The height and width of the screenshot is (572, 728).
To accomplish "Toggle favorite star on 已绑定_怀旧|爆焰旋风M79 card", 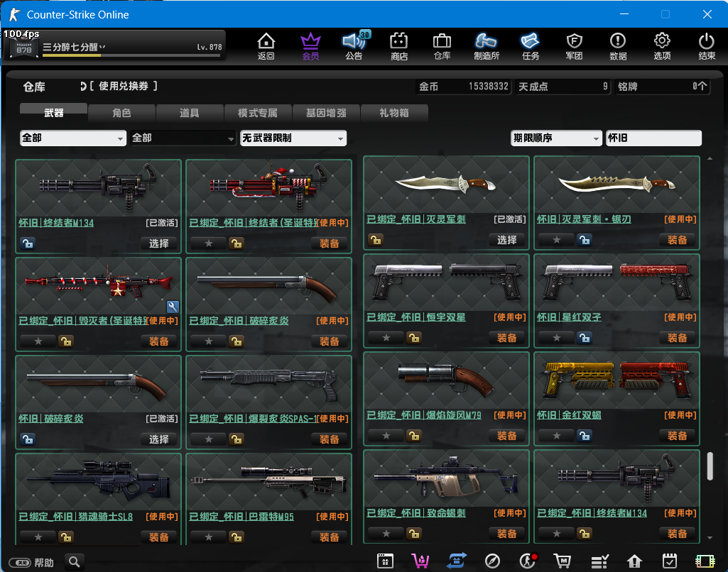I will pyautogui.click(x=386, y=436).
